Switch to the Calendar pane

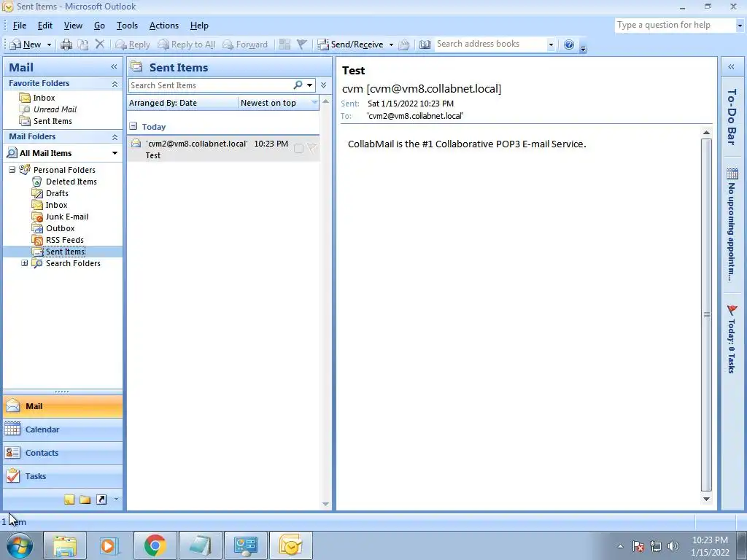pyautogui.click(x=63, y=429)
